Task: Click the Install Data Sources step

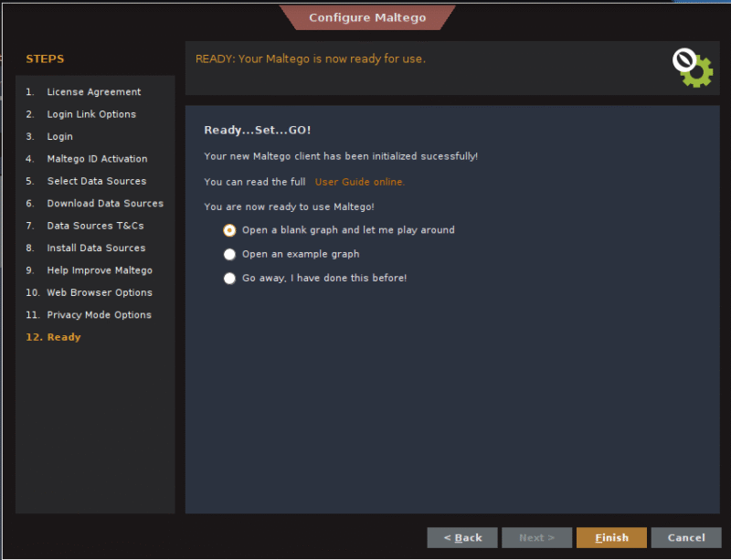Action: click(x=96, y=248)
